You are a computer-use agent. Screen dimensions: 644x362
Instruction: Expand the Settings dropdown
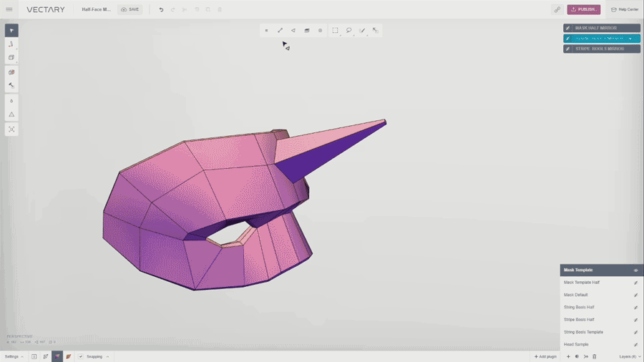click(14, 356)
